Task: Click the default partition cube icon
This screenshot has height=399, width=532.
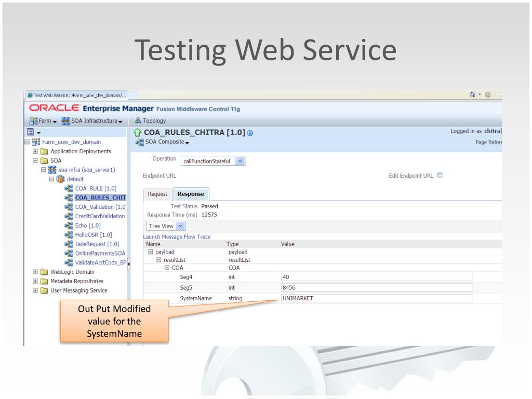Action: [60, 179]
